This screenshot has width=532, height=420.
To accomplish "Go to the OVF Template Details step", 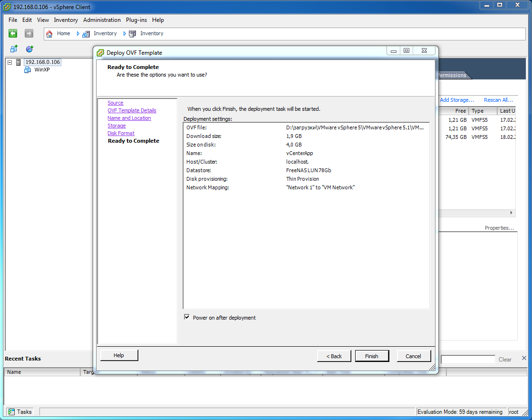I will (x=132, y=110).
